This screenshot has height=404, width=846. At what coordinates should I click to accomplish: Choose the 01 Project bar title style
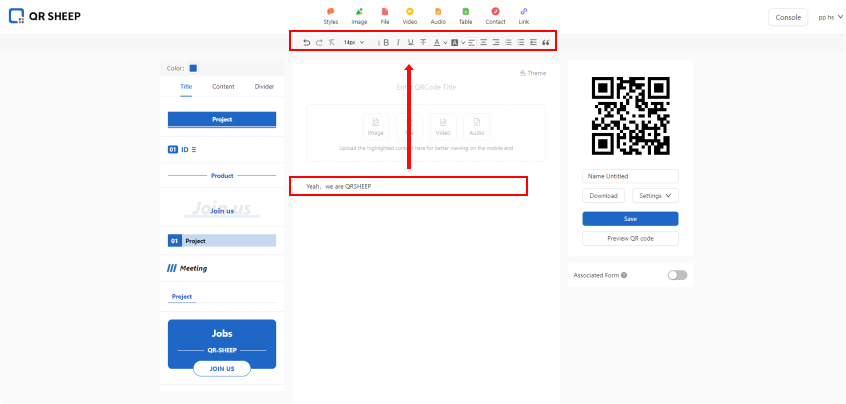click(222, 241)
